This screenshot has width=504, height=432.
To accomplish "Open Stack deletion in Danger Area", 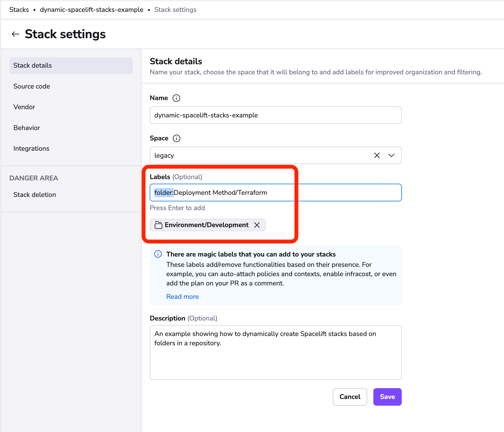I will pos(35,195).
